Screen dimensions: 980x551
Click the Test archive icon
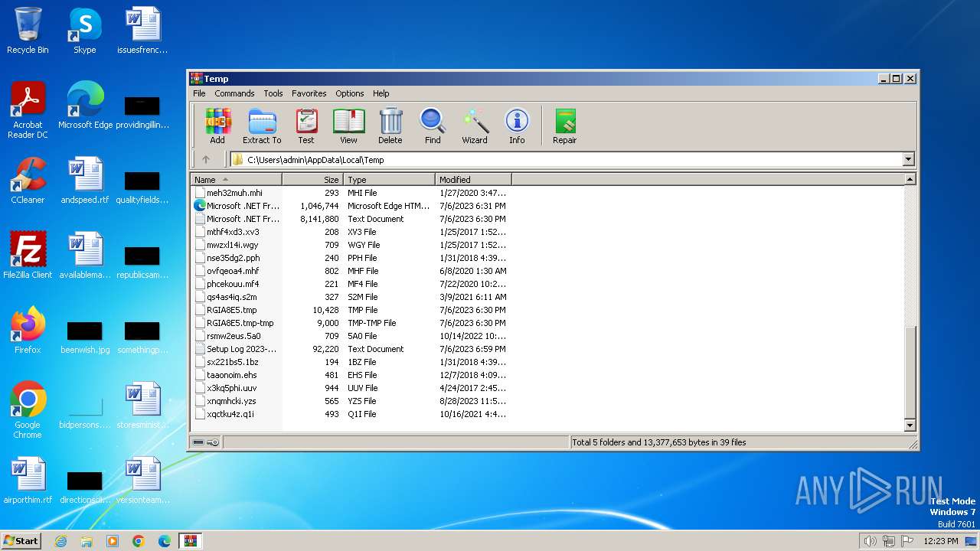306,126
